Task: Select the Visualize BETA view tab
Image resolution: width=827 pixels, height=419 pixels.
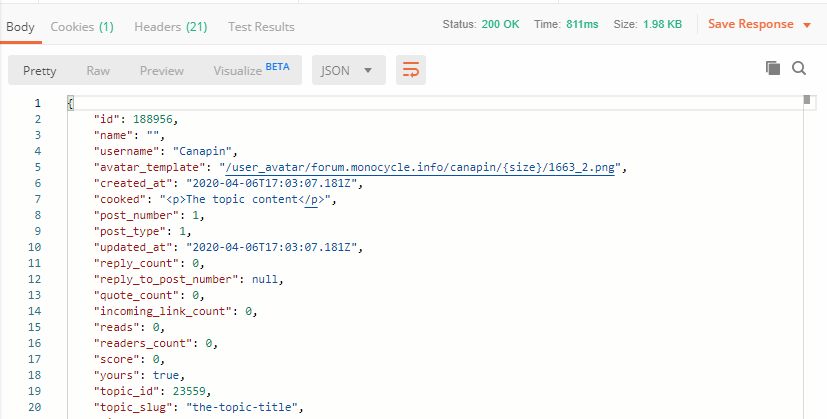Action: pos(251,70)
